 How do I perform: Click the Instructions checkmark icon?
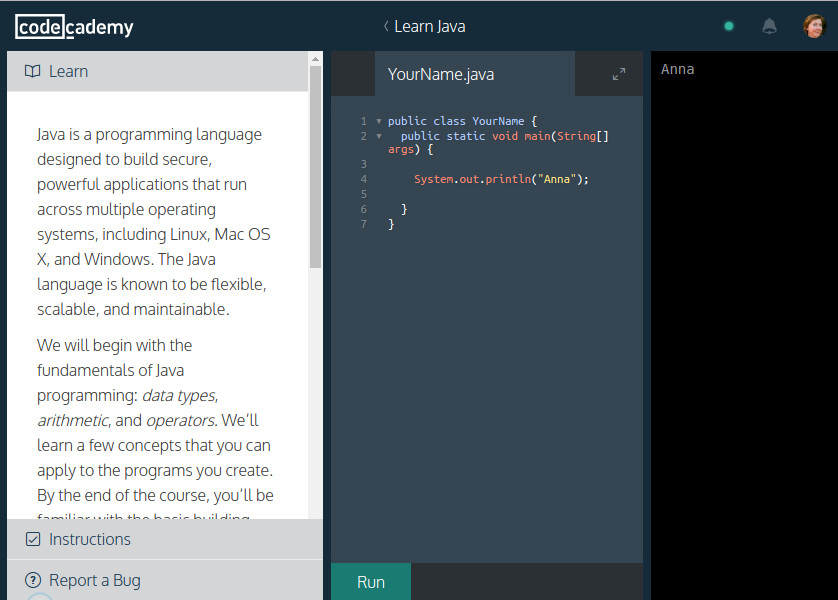pos(33,539)
